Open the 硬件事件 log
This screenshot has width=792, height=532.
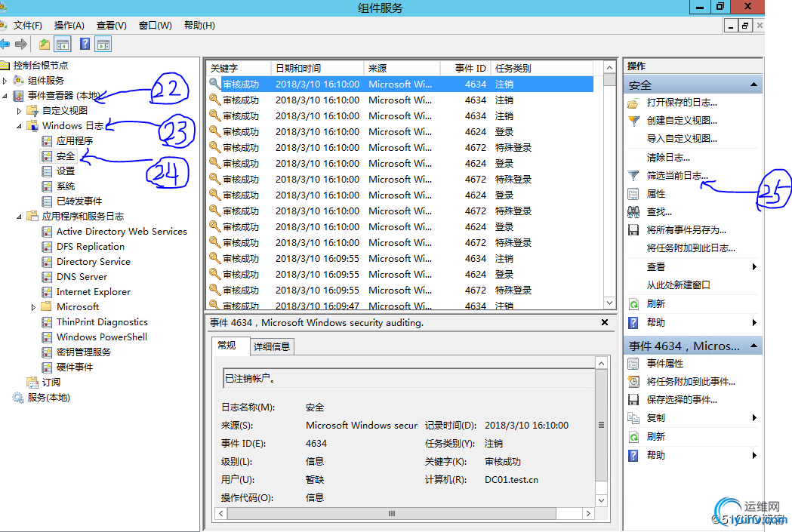pos(75,367)
